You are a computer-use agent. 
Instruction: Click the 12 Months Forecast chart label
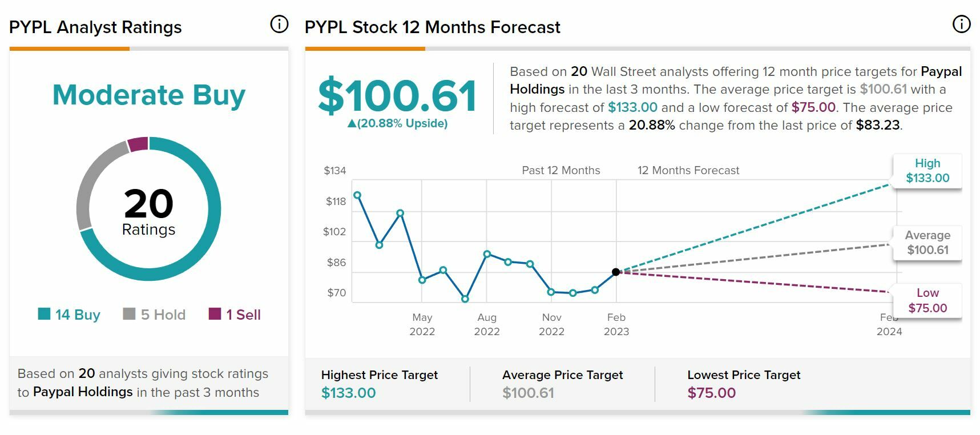688,170
